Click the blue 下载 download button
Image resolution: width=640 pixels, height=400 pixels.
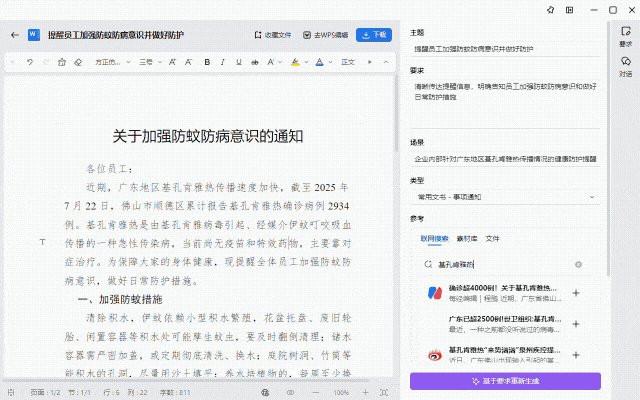point(374,35)
